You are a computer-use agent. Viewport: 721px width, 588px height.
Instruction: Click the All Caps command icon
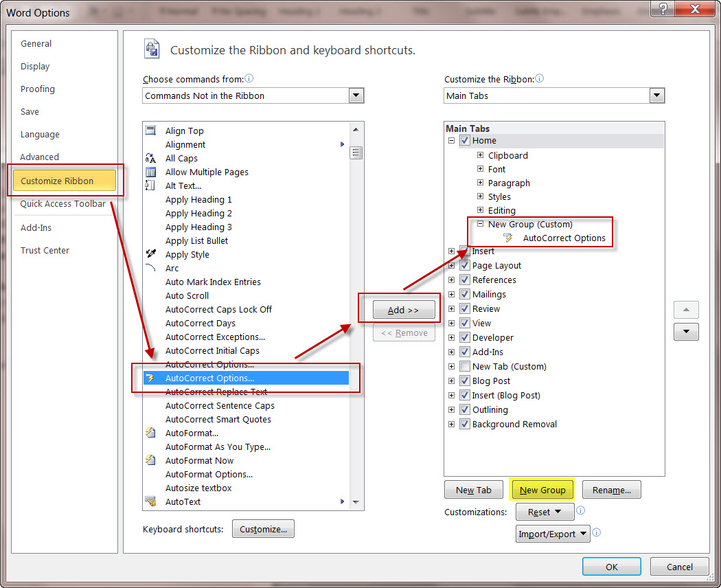click(x=151, y=158)
